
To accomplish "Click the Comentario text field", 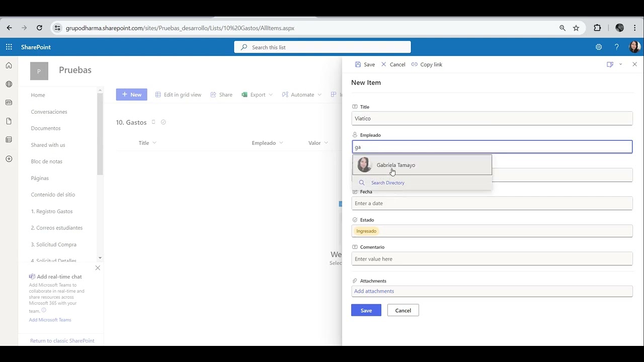I will 492,259.
